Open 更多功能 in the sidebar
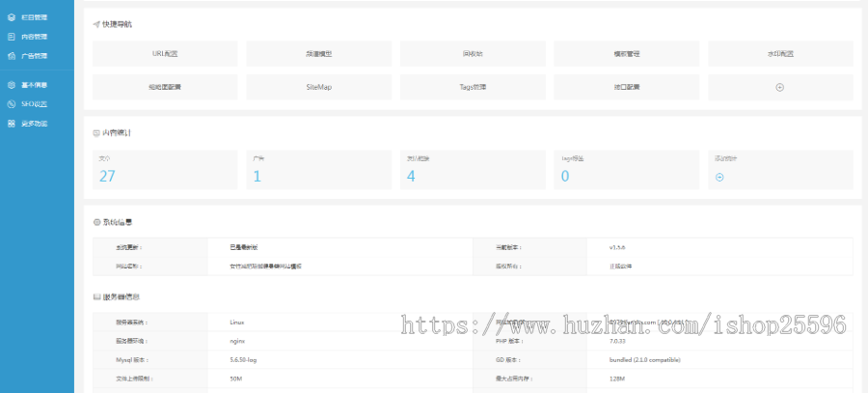Viewport: 868px width, 393px height. click(x=34, y=124)
